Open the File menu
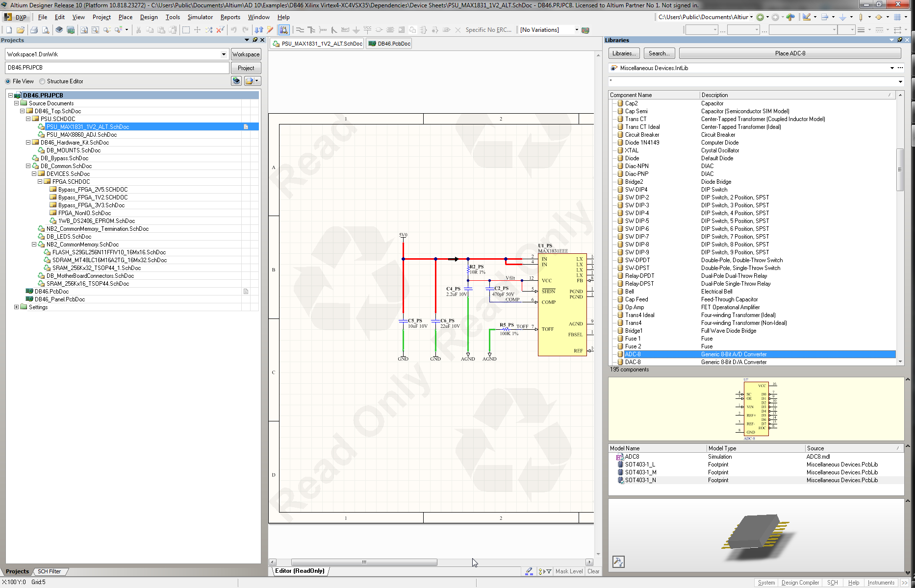 [x=43, y=17]
